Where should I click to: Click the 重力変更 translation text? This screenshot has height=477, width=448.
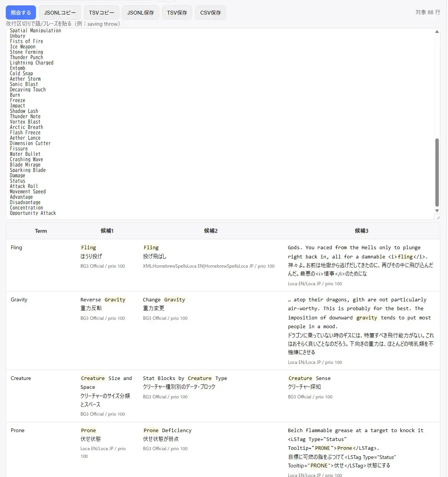pos(154,308)
